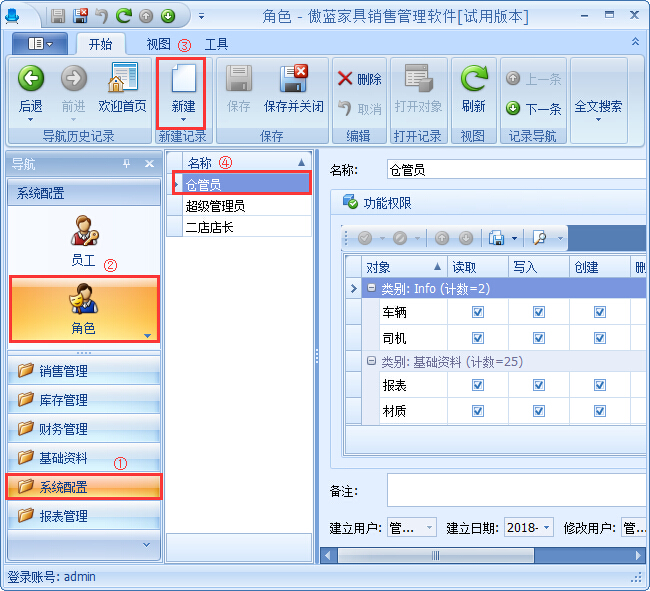Switch to the 视图 ribbon tab
This screenshot has height=591, width=650.
[x=158, y=44]
